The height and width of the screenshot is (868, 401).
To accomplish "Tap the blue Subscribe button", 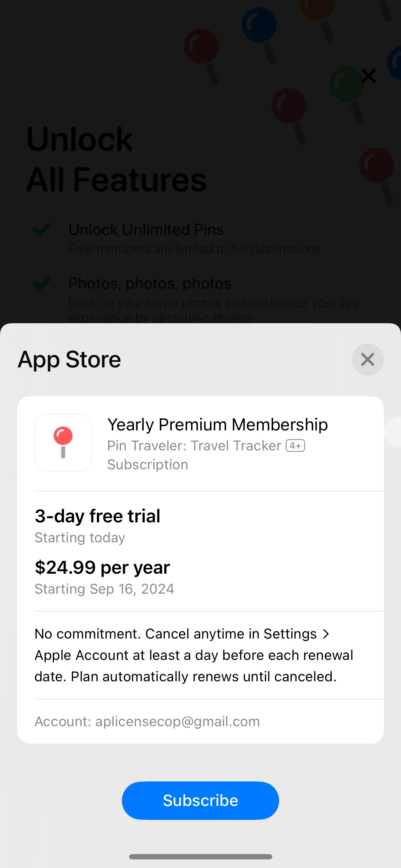I will point(200,800).
